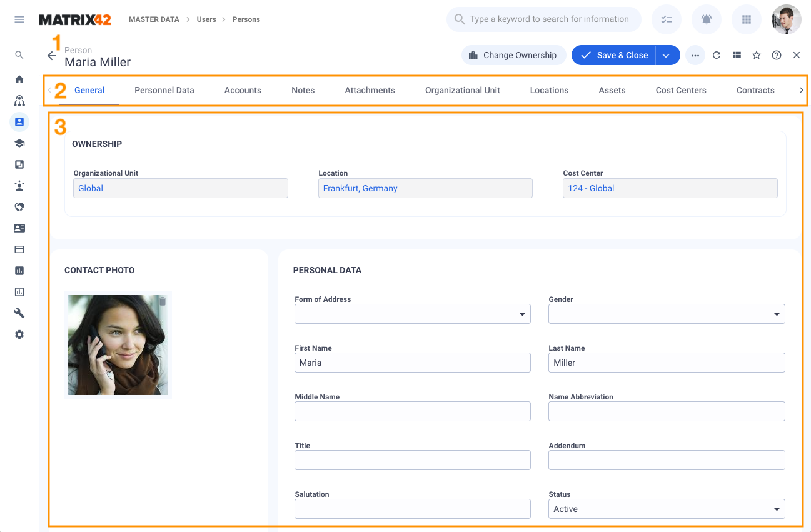Open the home icon in sidebar
811x532 pixels.
coord(19,79)
